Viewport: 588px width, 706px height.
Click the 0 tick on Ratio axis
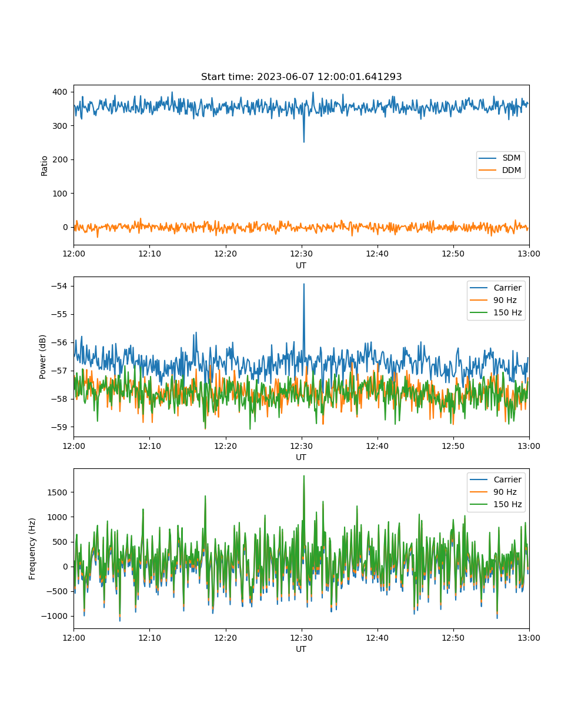click(x=66, y=227)
